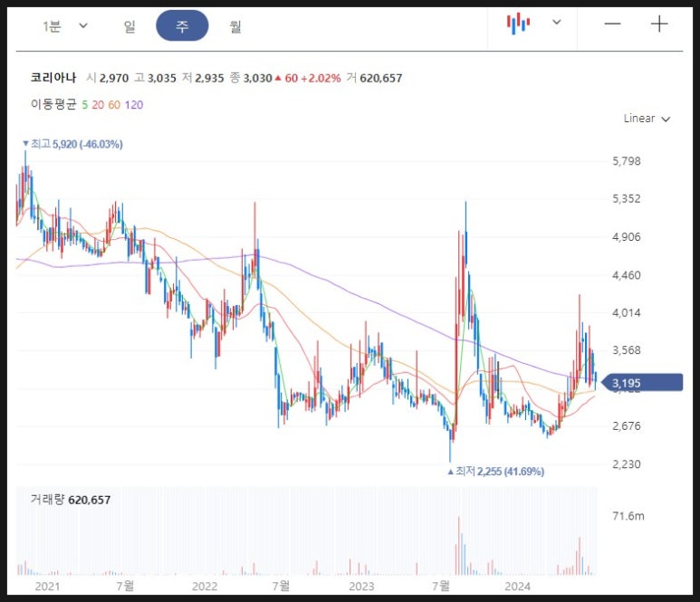Screen dimensions: 700x602
Task: Click the 2023 time axis label
Action: (x=361, y=586)
